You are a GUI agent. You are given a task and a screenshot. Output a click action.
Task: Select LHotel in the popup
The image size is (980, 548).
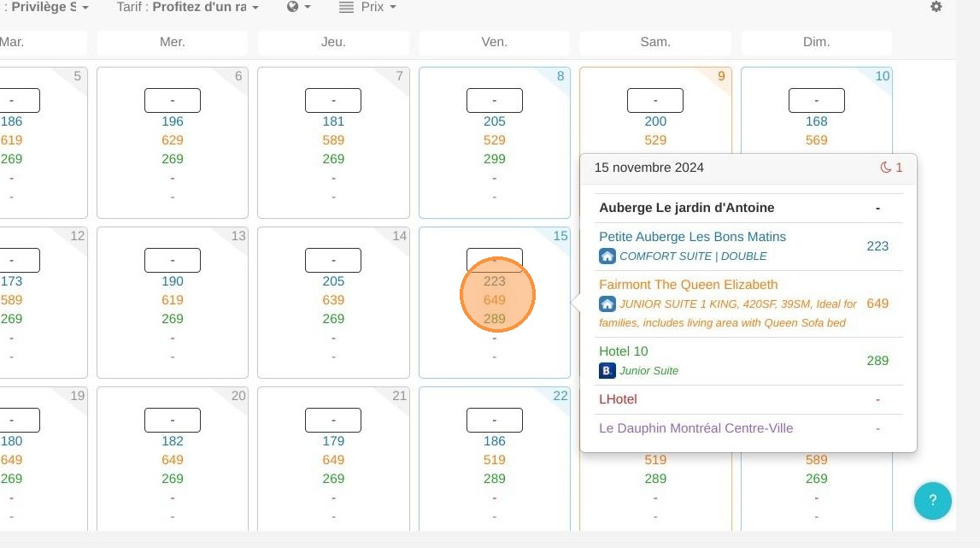click(x=618, y=399)
